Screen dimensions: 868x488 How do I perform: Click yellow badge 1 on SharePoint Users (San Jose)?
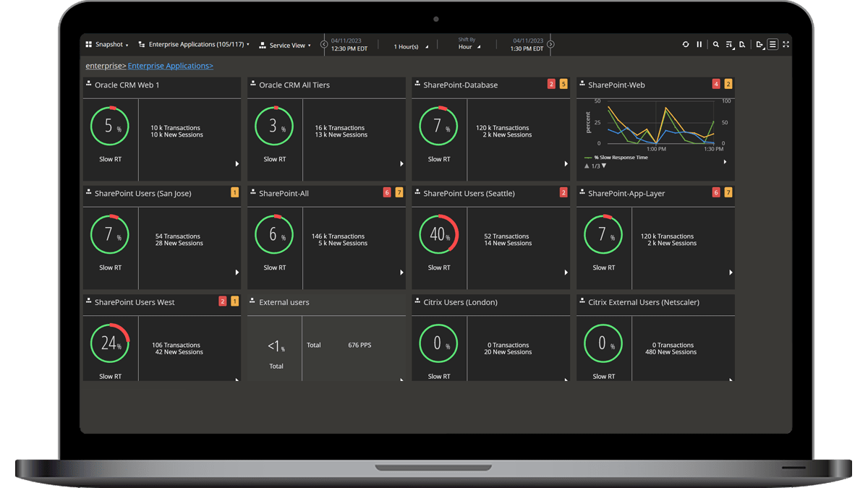pyautogui.click(x=234, y=193)
